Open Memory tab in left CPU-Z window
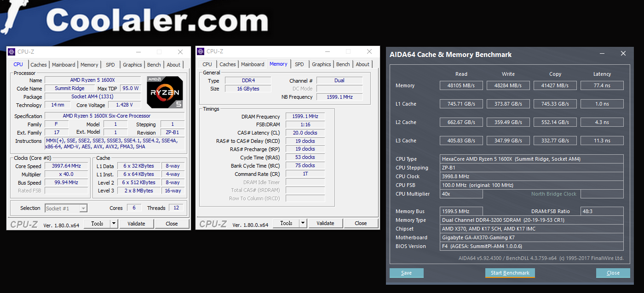This screenshot has height=293, width=644. pos(89,65)
